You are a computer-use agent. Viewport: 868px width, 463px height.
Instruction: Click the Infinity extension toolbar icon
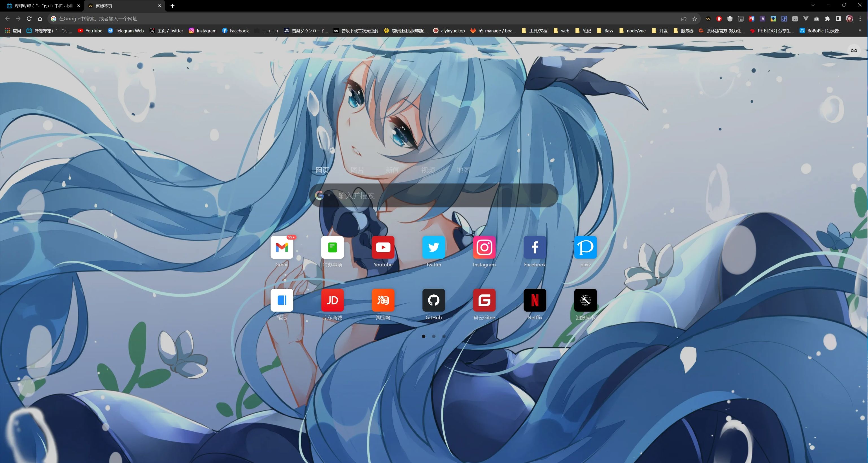click(708, 19)
